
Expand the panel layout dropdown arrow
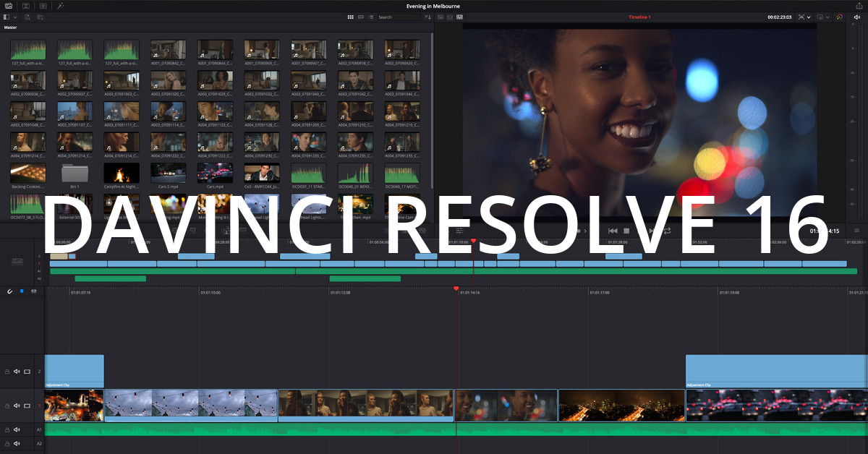point(16,17)
